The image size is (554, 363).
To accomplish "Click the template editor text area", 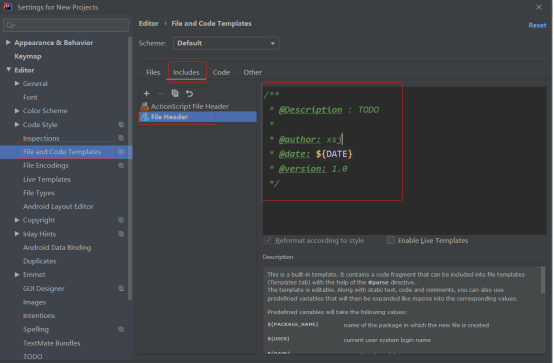I will (x=404, y=160).
